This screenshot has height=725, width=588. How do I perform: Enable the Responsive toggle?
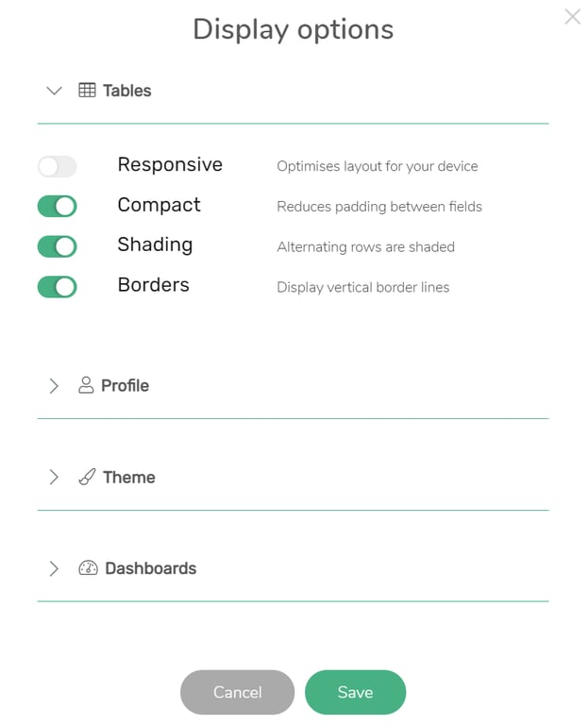[x=58, y=166]
